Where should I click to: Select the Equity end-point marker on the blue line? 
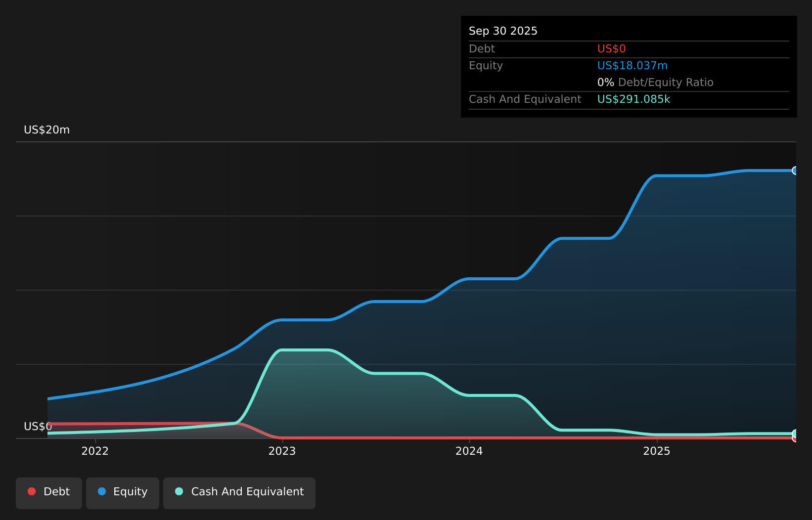(795, 171)
